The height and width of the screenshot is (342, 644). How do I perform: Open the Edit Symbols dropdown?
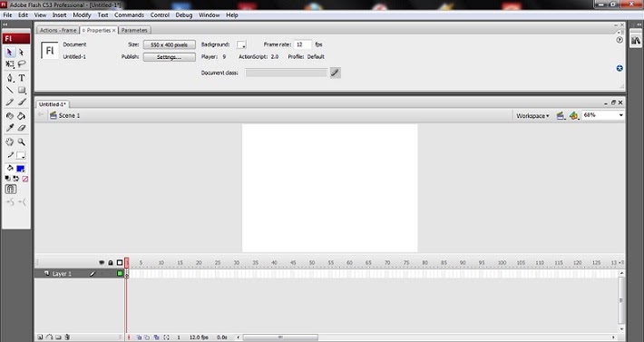574,116
